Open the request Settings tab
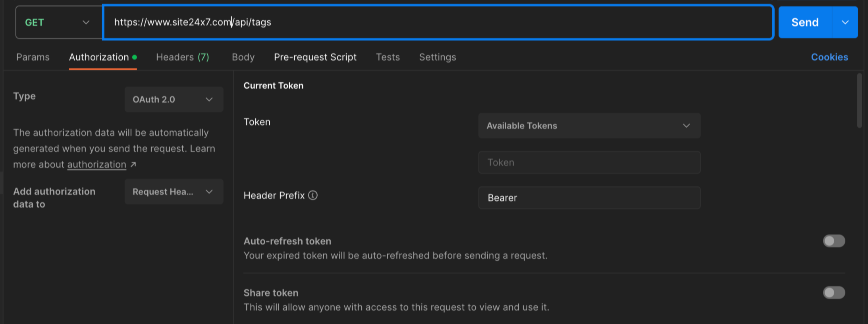Image resolution: width=868 pixels, height=324 pixels. pyautogui.click(x=437, y=57)
